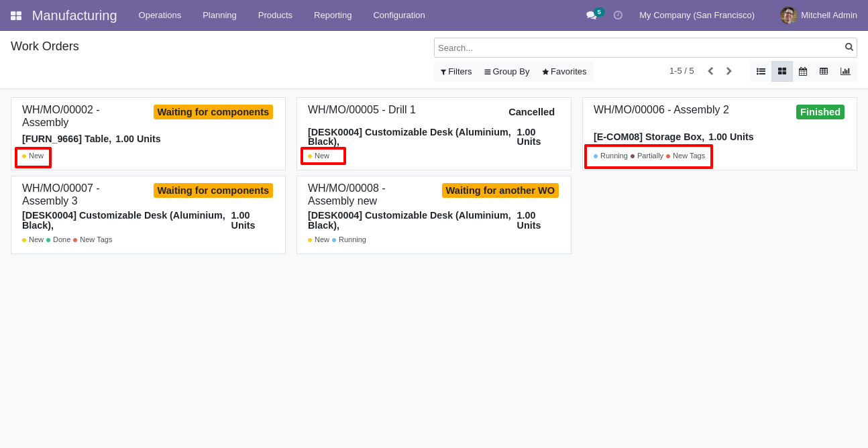This screenshot has height=448, width=868.
Task: Open the Reporting menu
Action: 333,15
